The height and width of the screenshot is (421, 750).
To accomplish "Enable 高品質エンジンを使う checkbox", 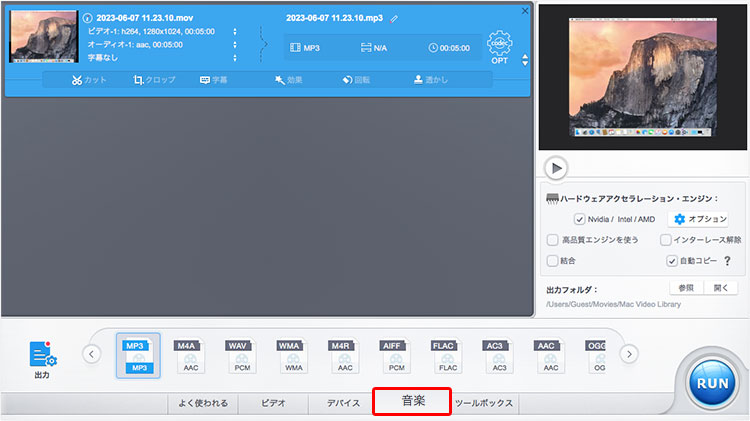I will click(x=553, y=240).
